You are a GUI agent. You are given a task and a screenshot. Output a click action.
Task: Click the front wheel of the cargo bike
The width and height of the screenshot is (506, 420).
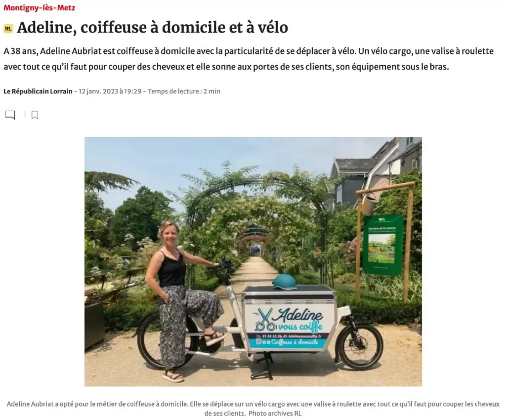360,346
